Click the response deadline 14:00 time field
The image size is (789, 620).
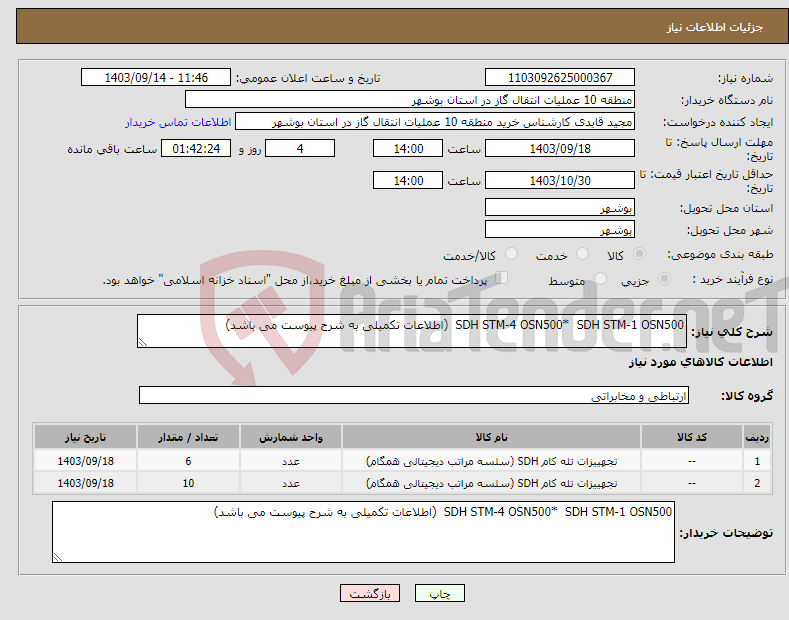408,148
